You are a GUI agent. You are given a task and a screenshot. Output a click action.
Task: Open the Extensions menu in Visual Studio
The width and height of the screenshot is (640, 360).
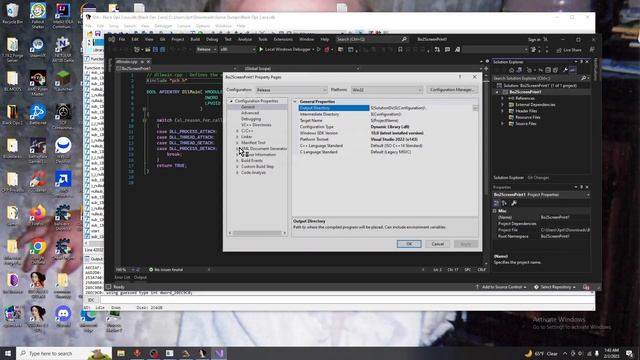283,40
